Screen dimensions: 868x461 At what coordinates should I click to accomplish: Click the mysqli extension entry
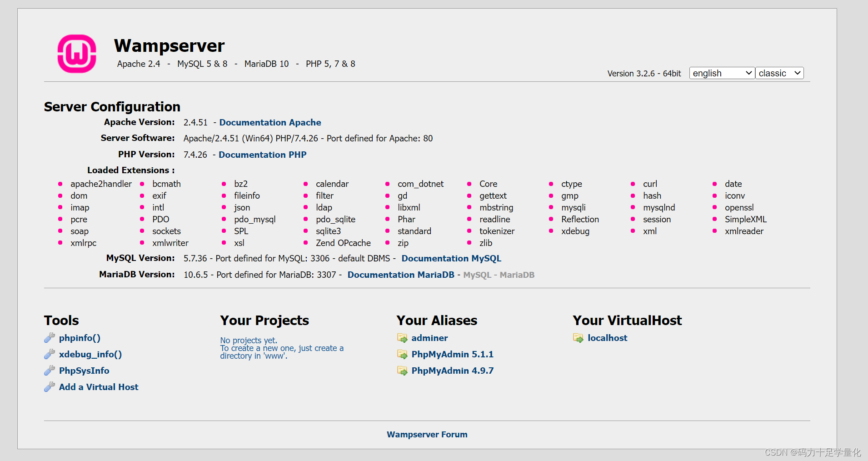tap(573, 207)
